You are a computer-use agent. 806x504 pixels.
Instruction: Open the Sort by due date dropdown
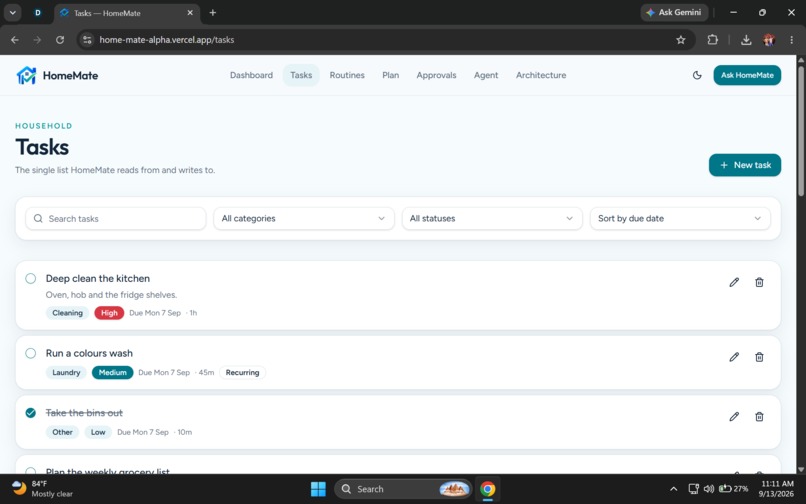tap(680, 219)
